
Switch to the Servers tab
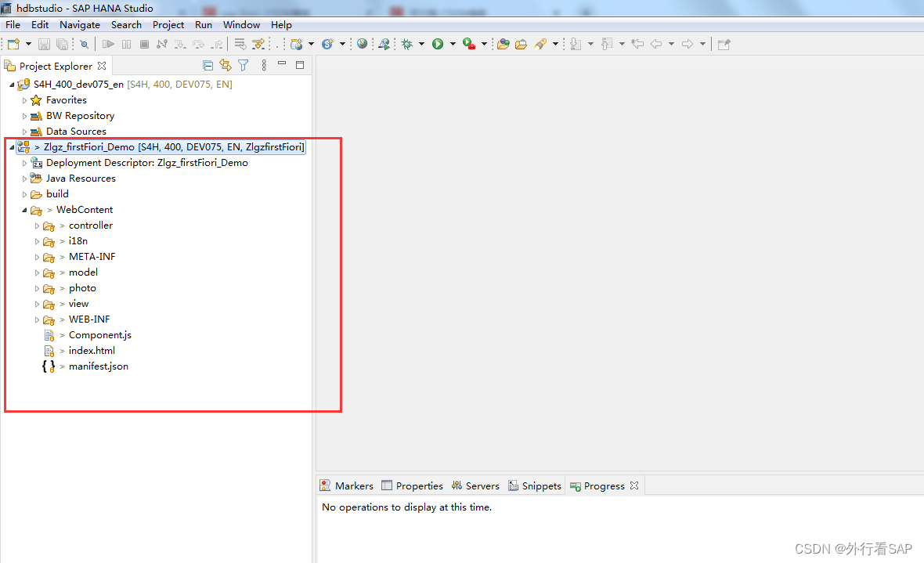[475, 485]
